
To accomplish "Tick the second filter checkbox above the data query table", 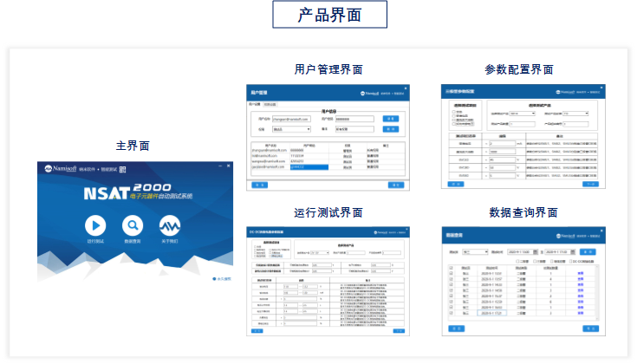I will coord(535,261).
